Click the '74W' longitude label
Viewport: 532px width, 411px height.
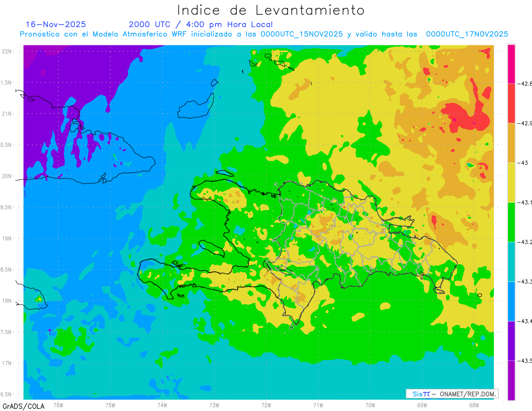point(162,405)
